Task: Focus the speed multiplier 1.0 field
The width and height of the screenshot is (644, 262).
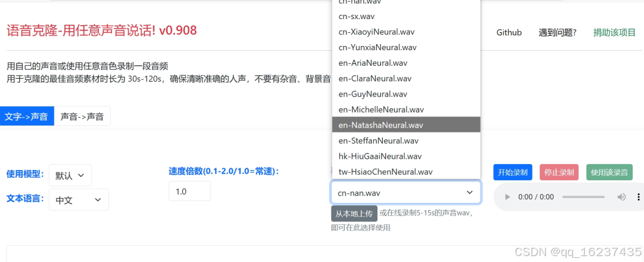Action: (190, 191)
